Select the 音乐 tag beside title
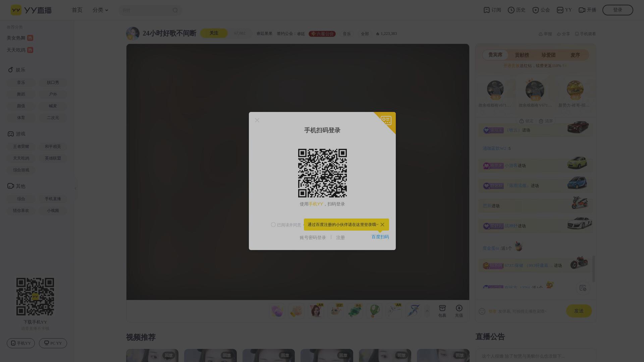 (346, 34)
